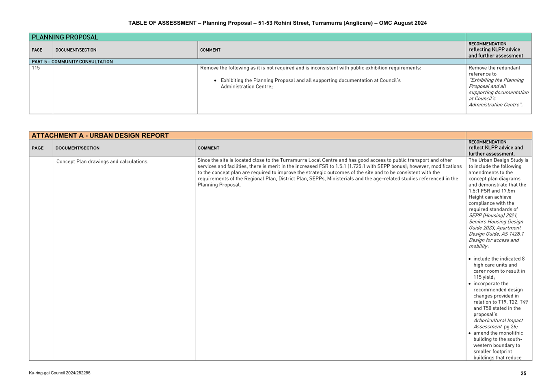Click italic 'Arboricultural Impact Assessment' text
Image resolution: width=555 pixels, height=392 pixels.
498,323
